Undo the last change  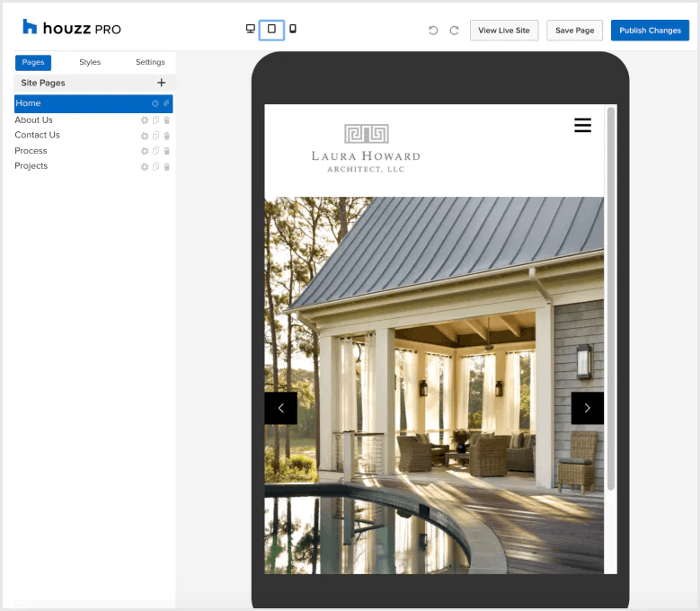click(x=433, y=31)
